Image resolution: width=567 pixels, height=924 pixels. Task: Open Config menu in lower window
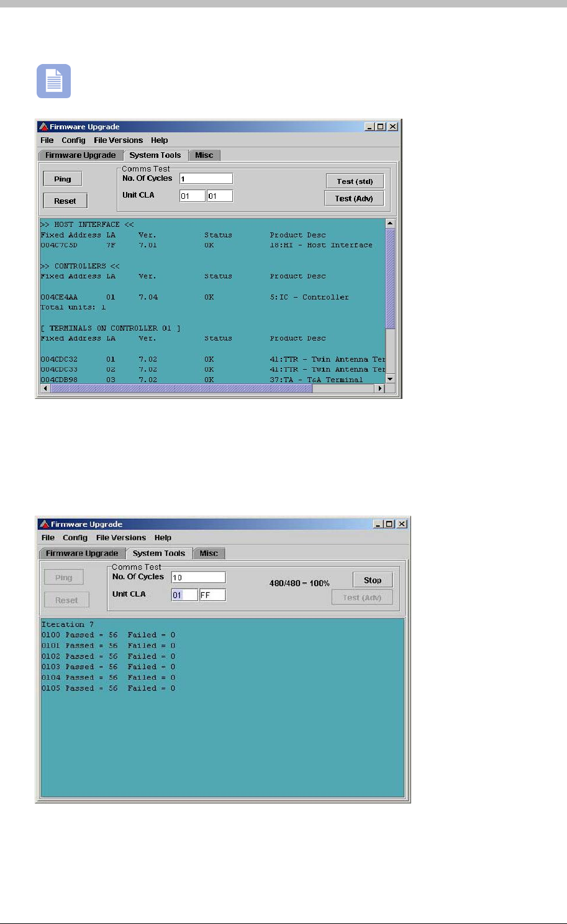coord(75,538)
